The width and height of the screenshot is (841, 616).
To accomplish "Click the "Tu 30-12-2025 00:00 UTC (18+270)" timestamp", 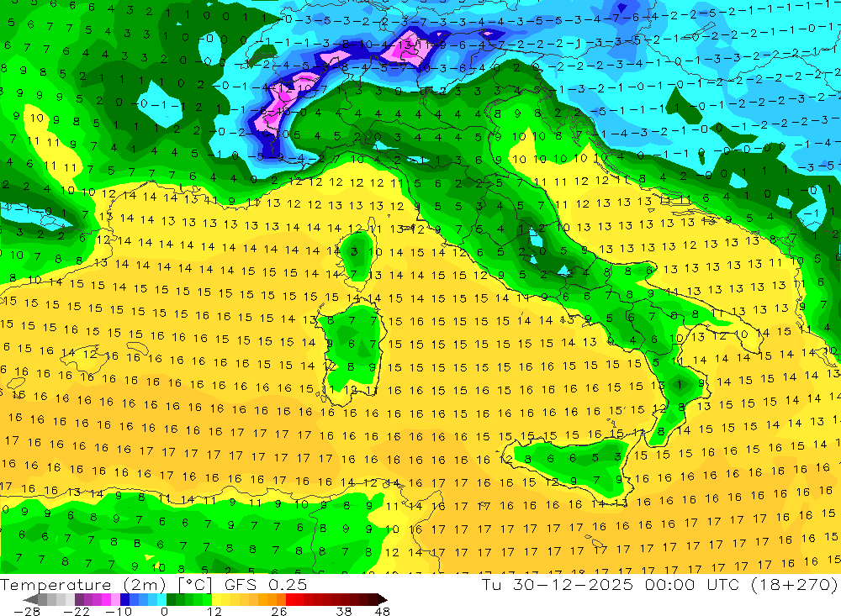I will [x=659, y=585].
